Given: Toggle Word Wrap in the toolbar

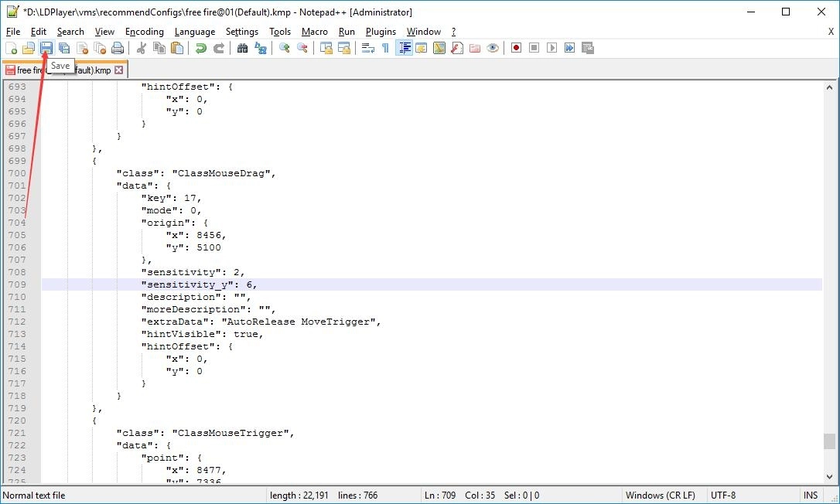Looking at the screenshot, I should [x=368, y=48].
